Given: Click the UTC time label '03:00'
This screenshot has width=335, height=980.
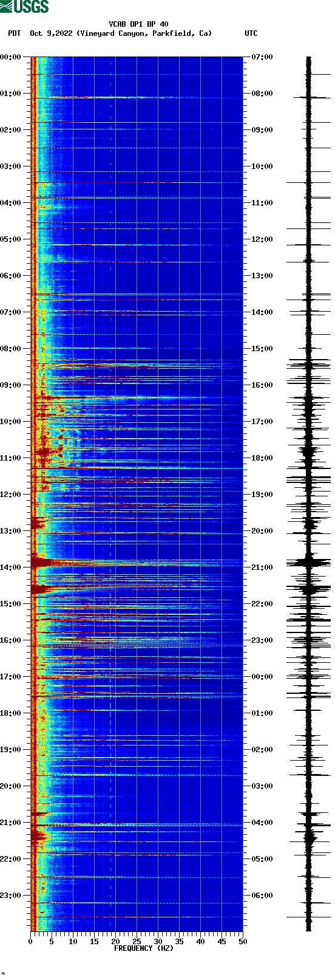Looking at the screenshot, I should pos(262,786).
